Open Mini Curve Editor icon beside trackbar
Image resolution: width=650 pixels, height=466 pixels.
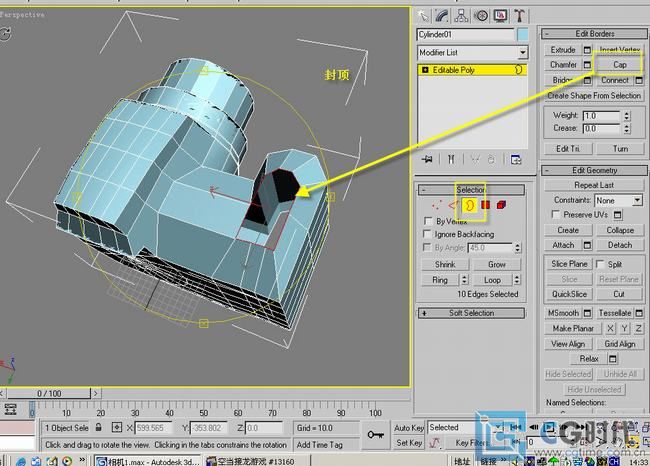10,409
